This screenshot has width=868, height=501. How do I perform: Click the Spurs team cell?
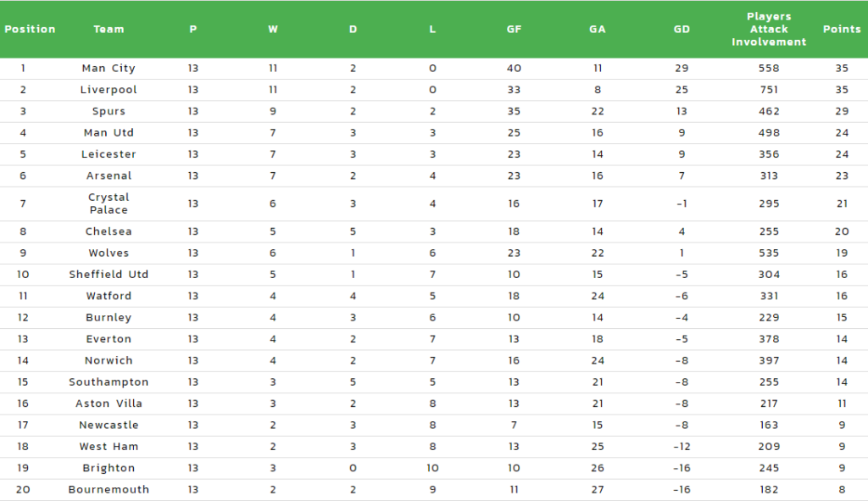coord(108,111)
